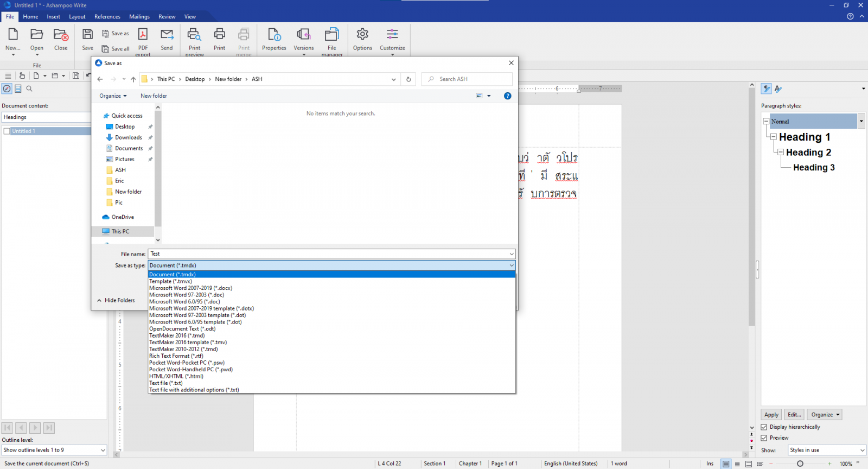Click the PDF export icon

point(143,35)
